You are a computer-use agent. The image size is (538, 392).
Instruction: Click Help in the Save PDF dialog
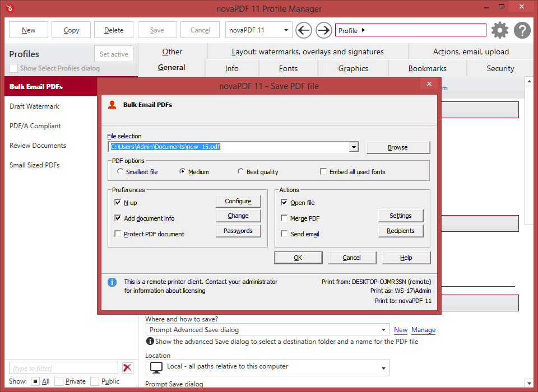[x=406, y=258]
